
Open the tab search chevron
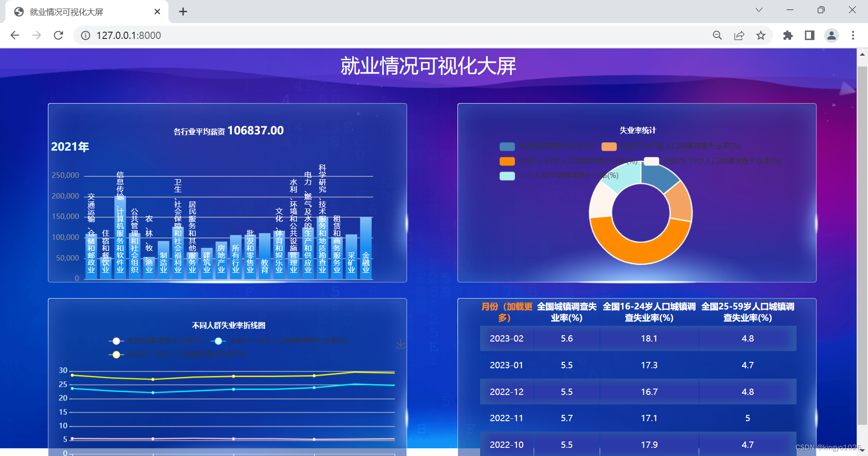[x=759, y=10]
